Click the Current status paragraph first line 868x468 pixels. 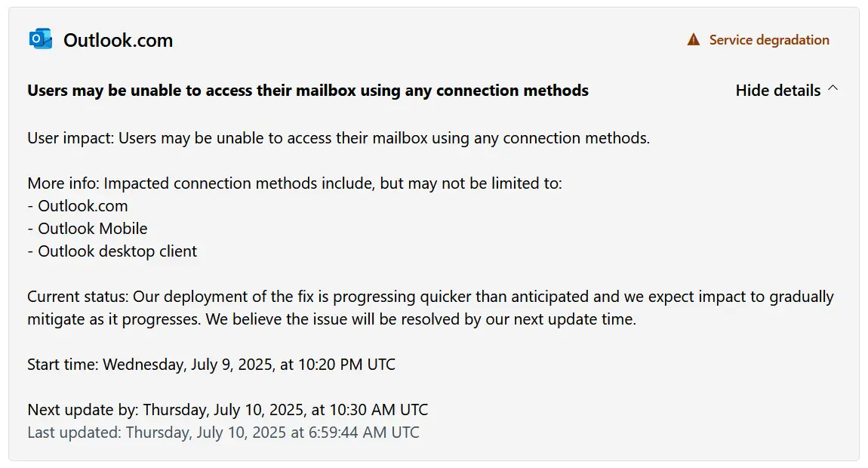click(430, 297)
